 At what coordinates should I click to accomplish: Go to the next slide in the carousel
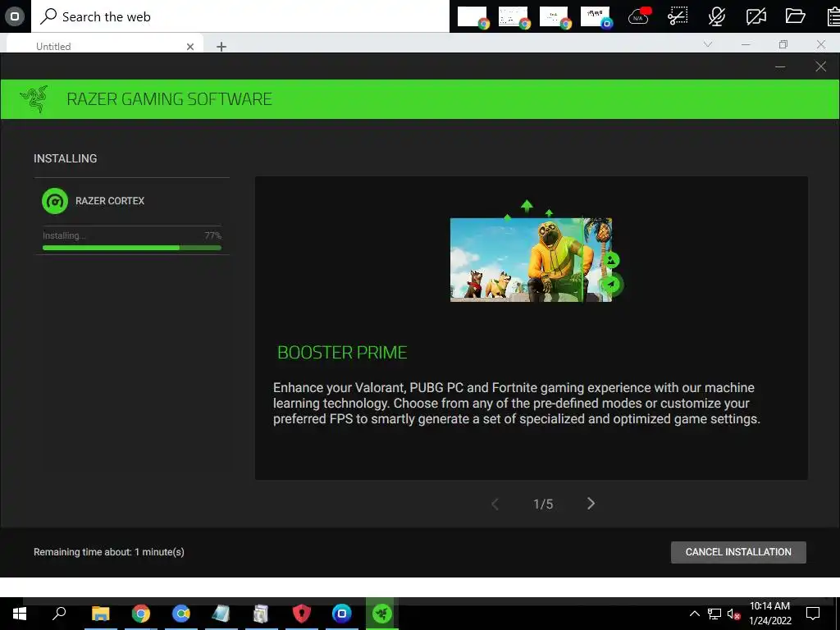(x=591, y=504)
